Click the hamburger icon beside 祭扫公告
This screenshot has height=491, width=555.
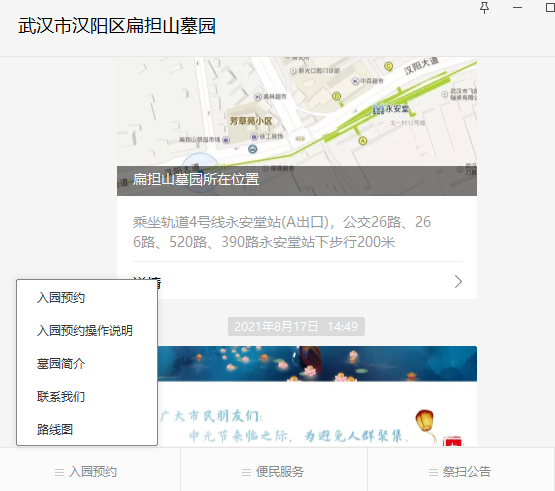(x=433, y=472)
